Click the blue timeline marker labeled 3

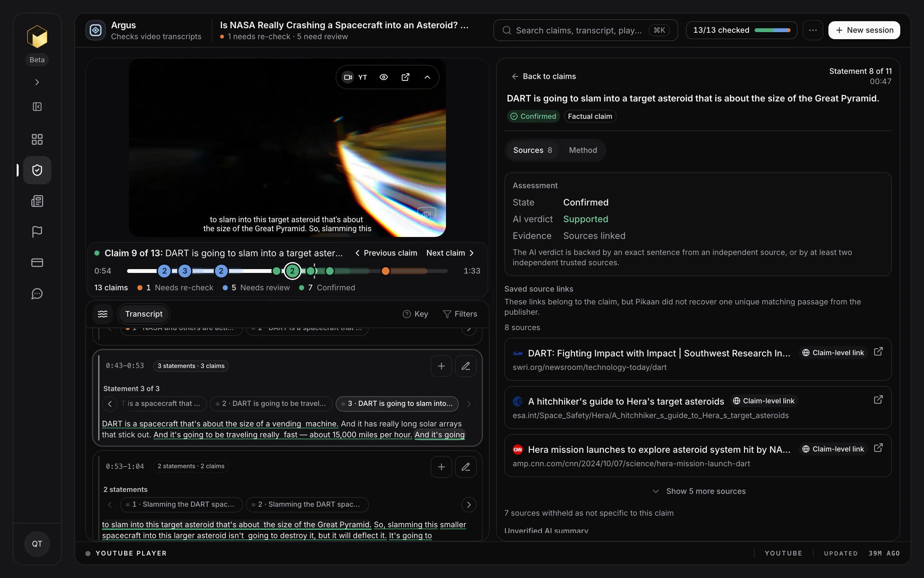click(185, 271)
